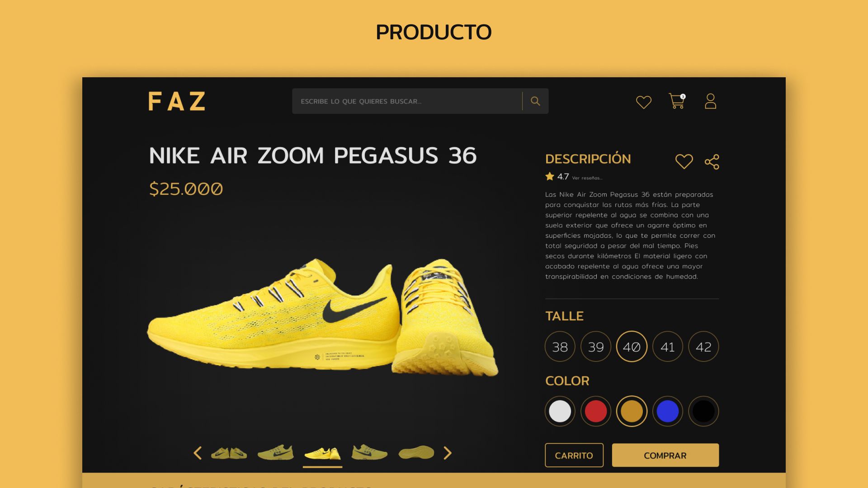Add product to favorites next to Descripción

tap(684, 161)
